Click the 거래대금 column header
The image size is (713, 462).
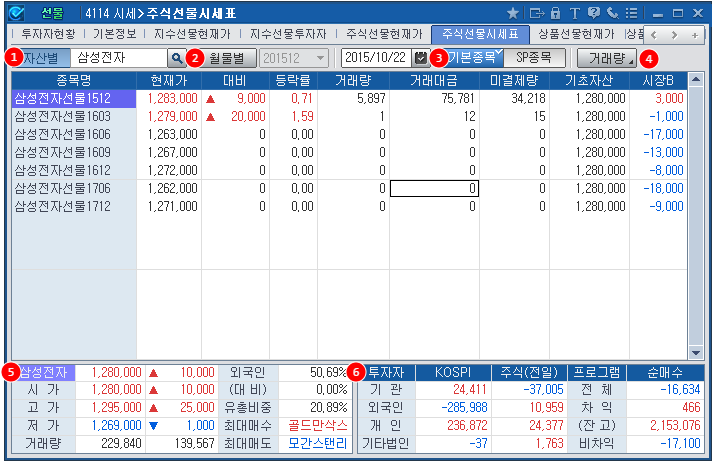click(x=434, y=80)
